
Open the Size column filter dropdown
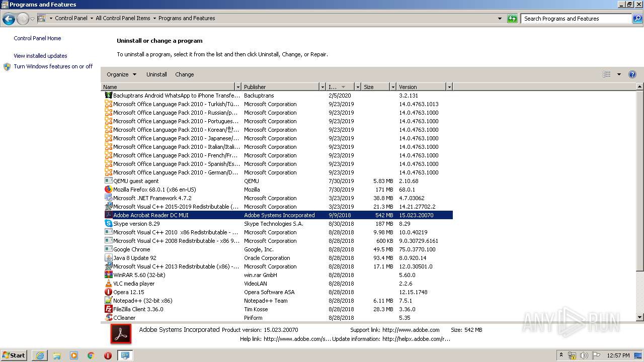[x=393, y=87]
